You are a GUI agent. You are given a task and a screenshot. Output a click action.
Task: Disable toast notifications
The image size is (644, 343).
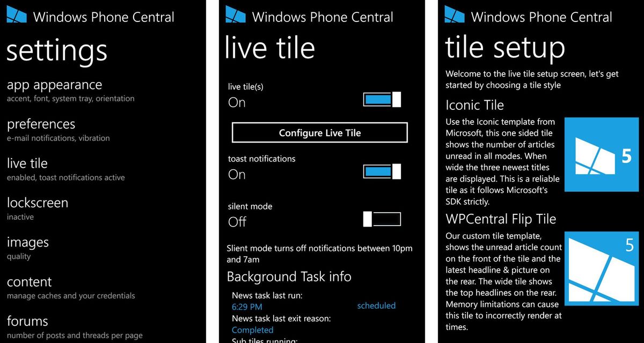(x=382, y=171)
